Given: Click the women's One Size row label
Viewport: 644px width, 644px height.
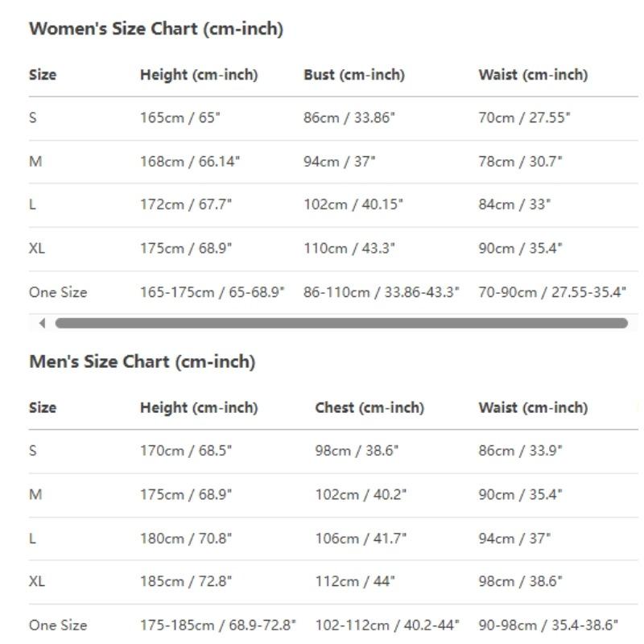Looking at the screenshot, I should (x=58, y=292).
